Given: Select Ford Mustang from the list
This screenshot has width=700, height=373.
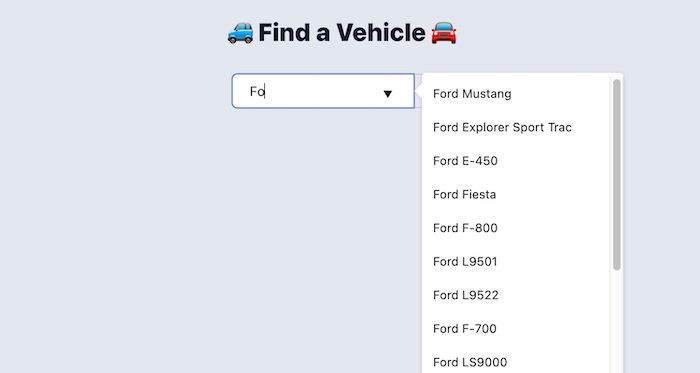Looking at the screenshot, I should [x=516, y=94].
